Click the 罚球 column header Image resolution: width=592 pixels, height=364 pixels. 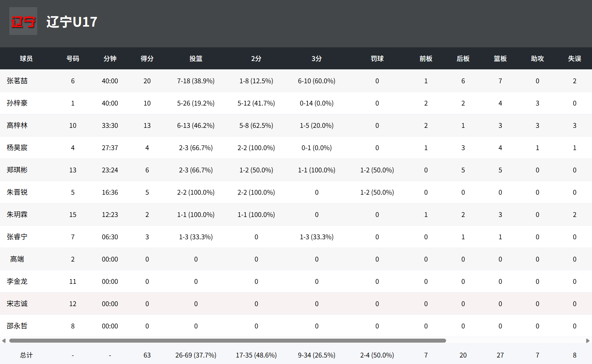377,58
